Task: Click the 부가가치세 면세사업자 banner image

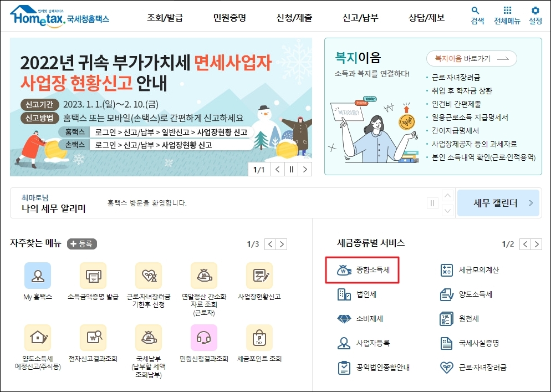Action: coord(161,107)
